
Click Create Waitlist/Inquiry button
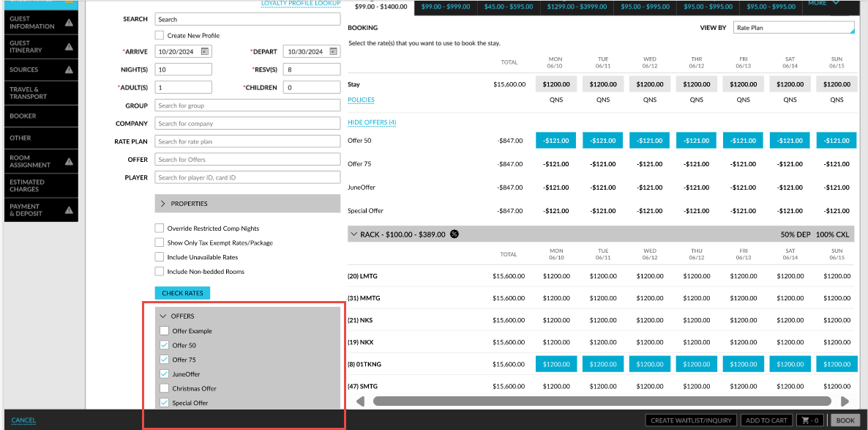click(691, 420)
